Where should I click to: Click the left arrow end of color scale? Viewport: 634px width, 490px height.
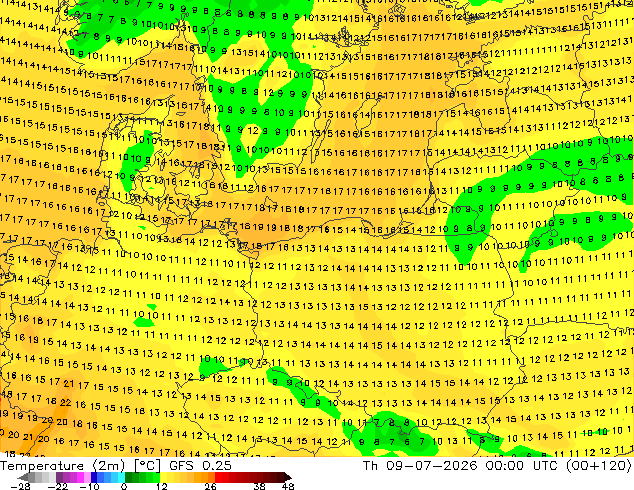[x=22, y=477]
